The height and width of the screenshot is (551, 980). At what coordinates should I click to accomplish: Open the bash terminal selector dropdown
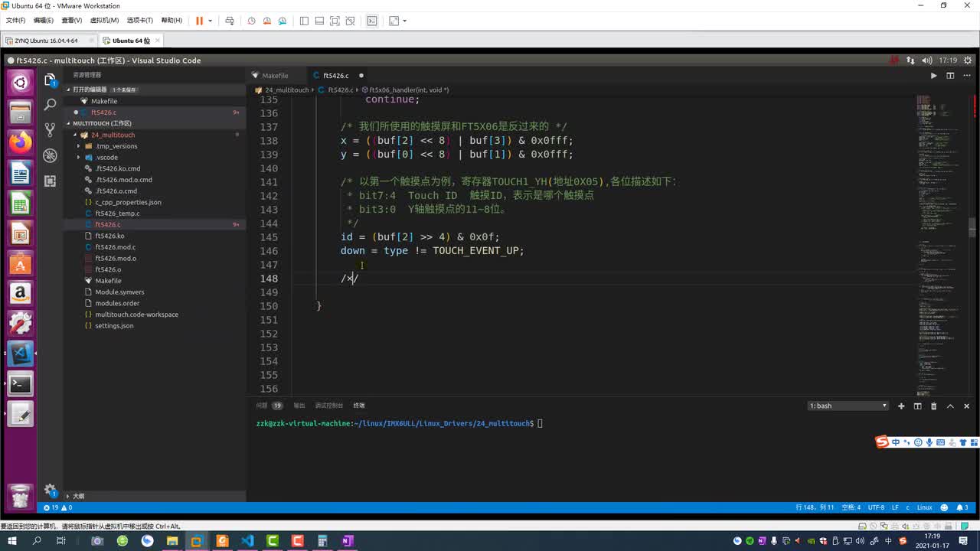[x=848, y=406]
